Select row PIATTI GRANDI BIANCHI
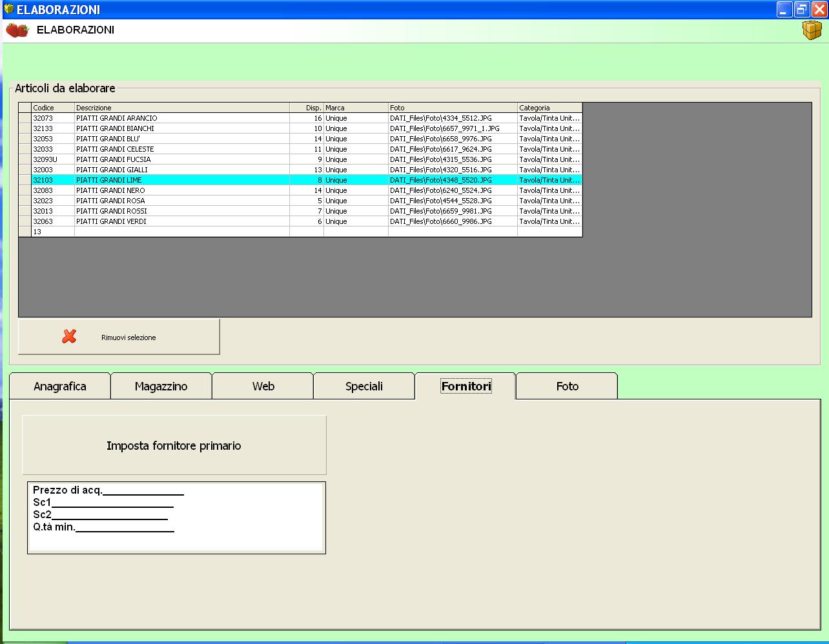Screen dimensions: 829x644 (301, 128)
